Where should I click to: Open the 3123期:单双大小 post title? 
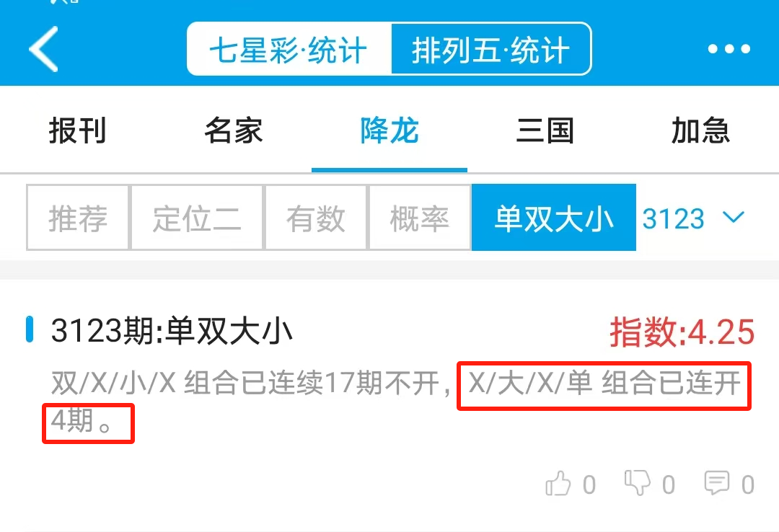172,331
